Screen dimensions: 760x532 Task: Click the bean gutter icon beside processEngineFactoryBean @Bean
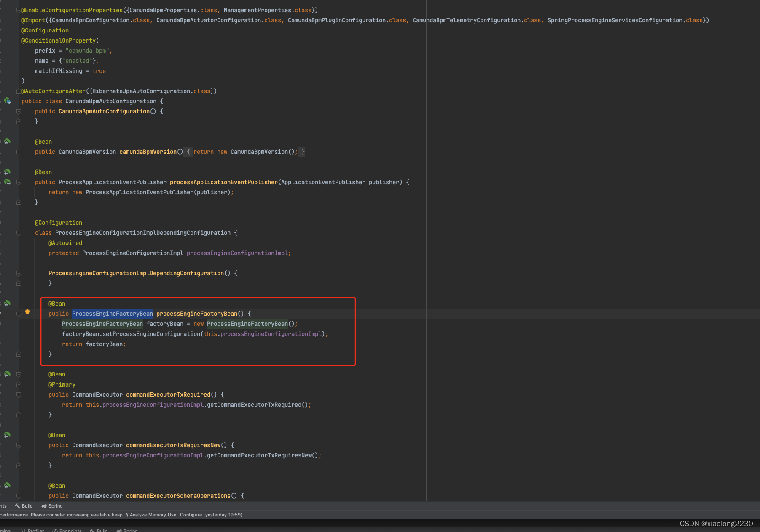[x=8, y=304]
